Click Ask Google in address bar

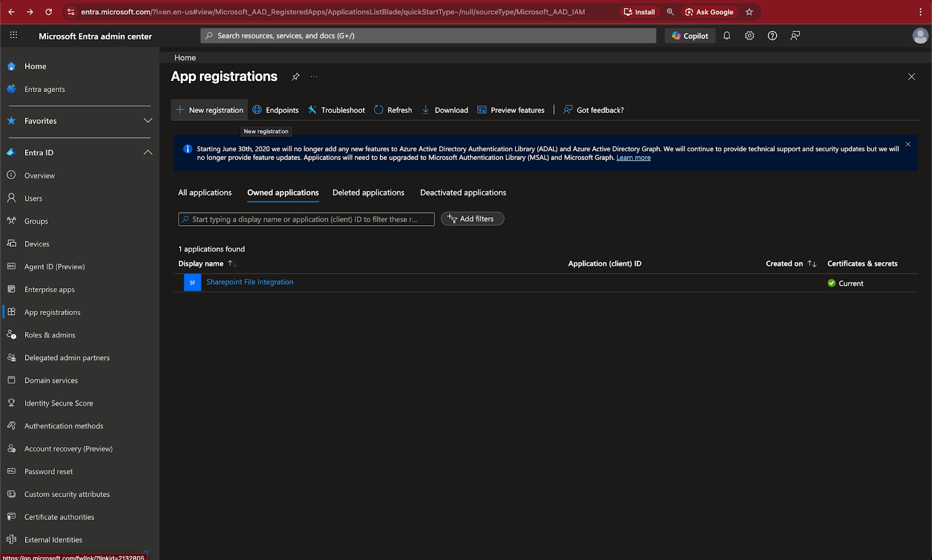click(x=709, y=12)
